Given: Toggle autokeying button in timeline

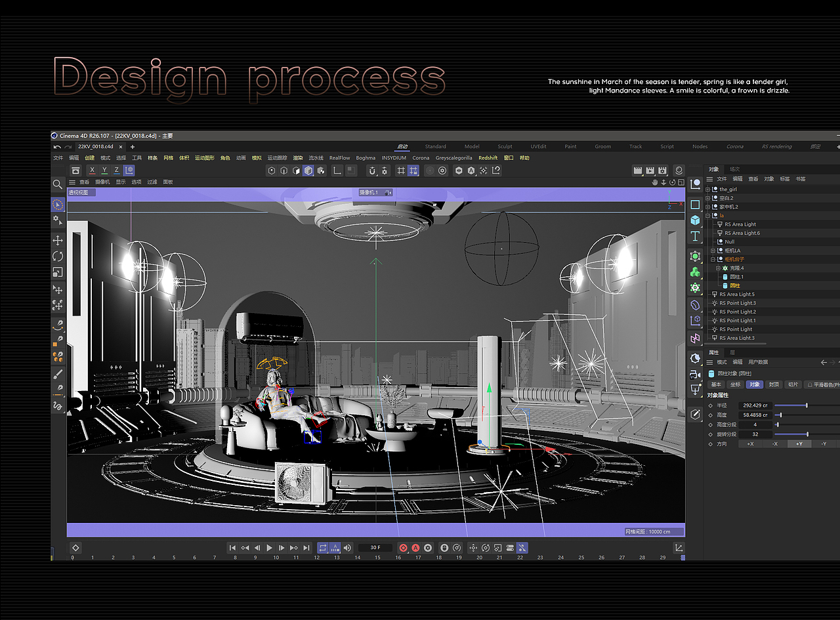Looking at the screenshot, I should 415,548.
